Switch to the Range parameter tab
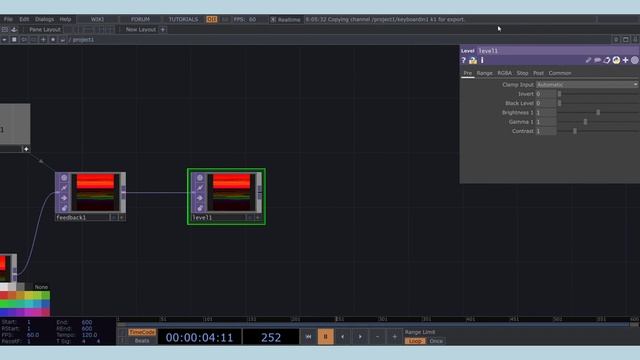 pos(484,73)
